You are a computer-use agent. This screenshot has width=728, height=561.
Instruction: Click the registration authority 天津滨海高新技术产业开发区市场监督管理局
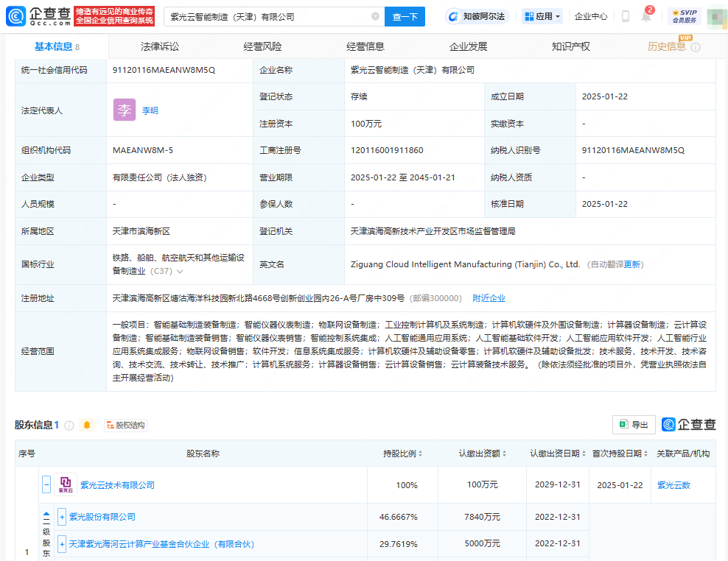(x=433, y=231)
